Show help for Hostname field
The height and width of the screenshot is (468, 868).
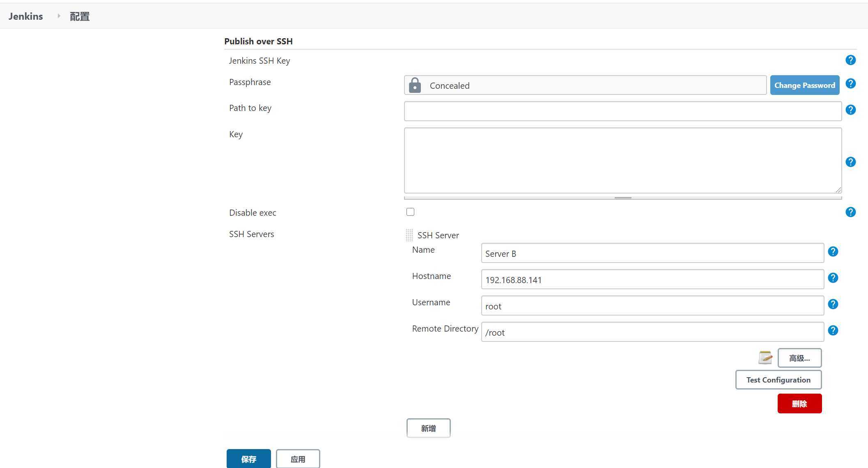tap(833, 278)
